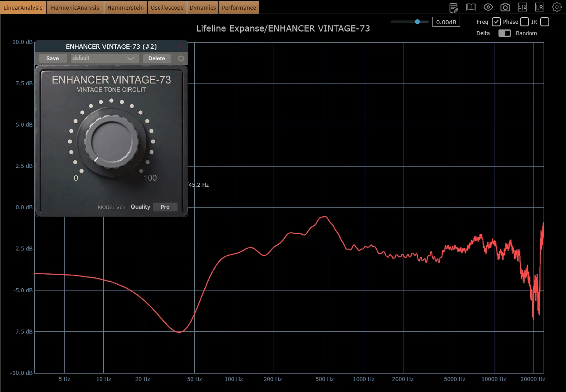Click the large enhancer amount knob
Screen dimensions: 566x392
point(111,143)
